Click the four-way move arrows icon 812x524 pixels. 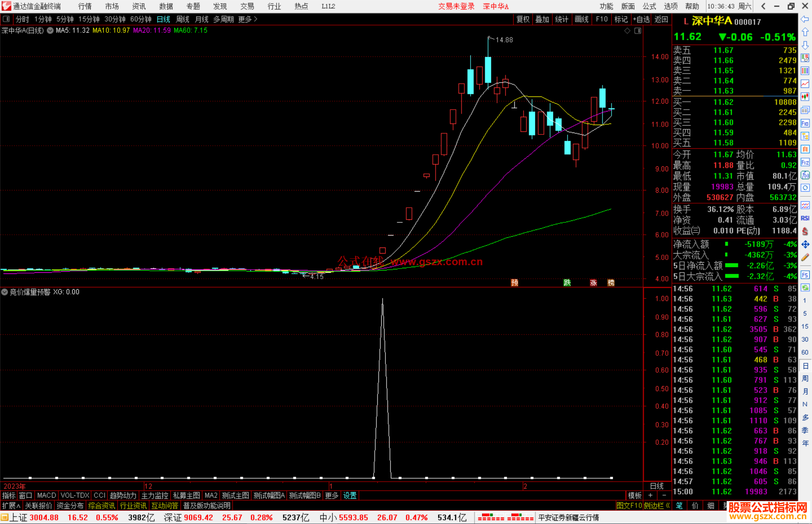pos(805,245)
